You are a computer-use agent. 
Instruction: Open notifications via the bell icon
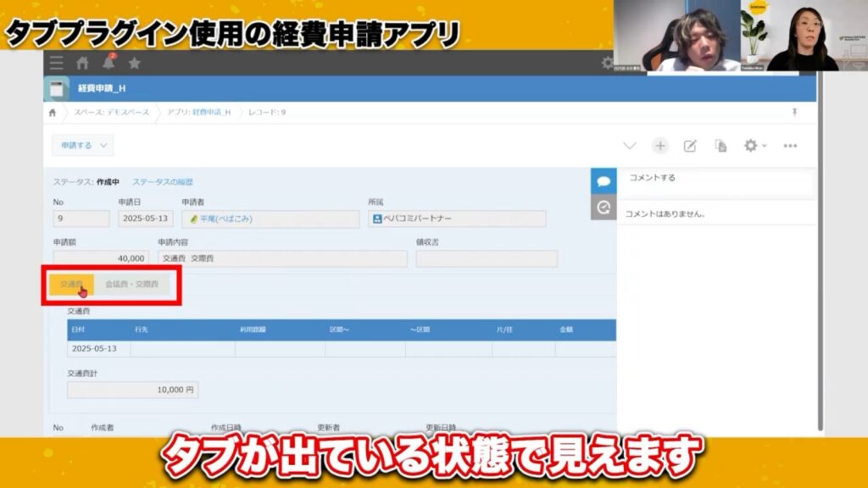pyautogui.click(x=107, y=61)
